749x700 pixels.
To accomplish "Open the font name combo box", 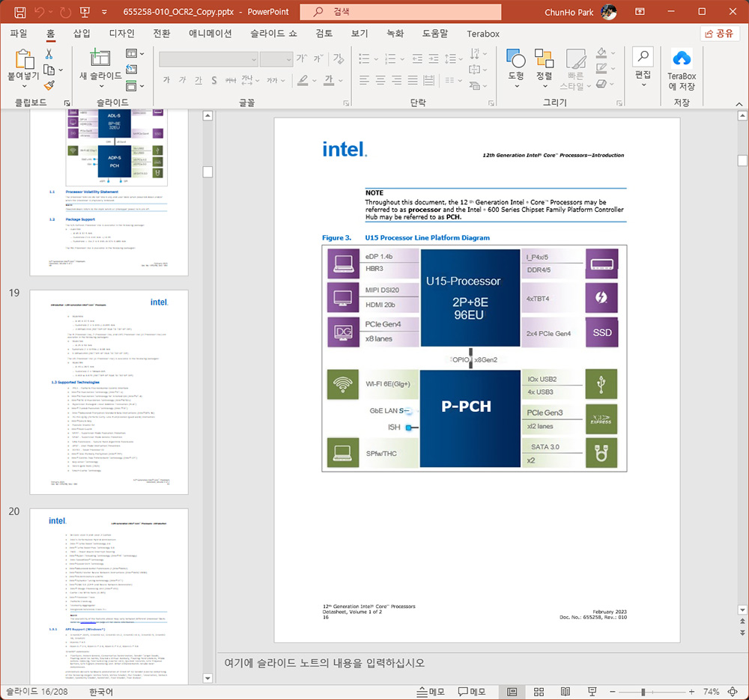I will coord(208,59).
